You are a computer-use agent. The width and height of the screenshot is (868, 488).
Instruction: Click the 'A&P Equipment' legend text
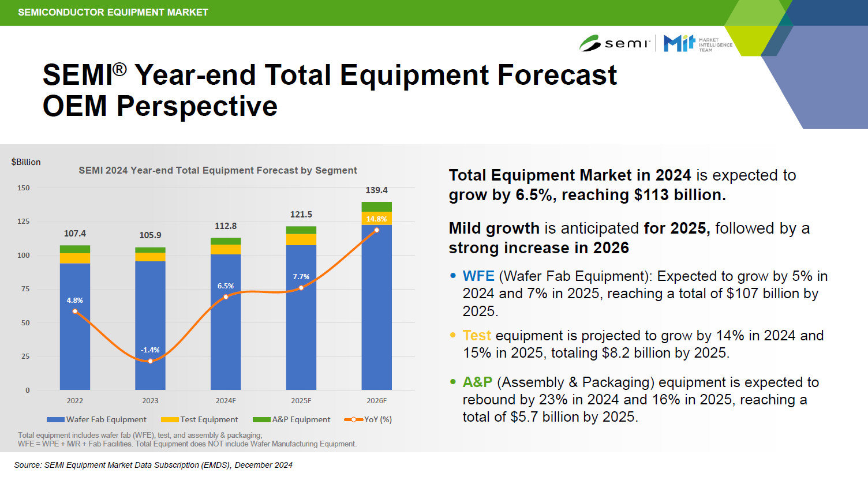pos(301,420)
